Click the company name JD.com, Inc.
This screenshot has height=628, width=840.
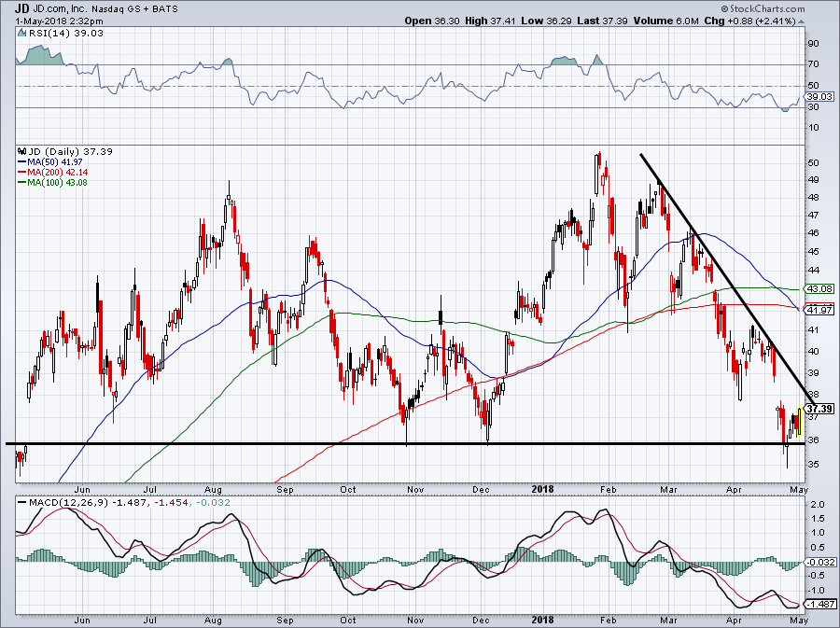59,9
